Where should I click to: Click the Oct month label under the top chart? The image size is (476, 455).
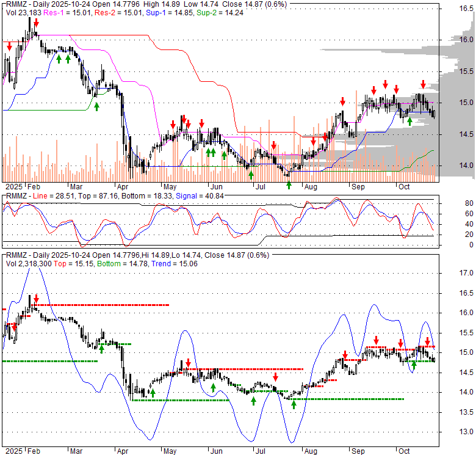(404, 187)
